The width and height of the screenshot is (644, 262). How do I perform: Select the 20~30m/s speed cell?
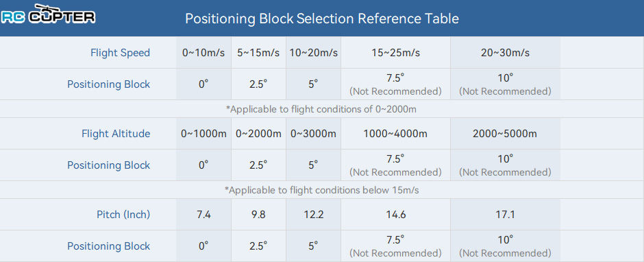505,53
